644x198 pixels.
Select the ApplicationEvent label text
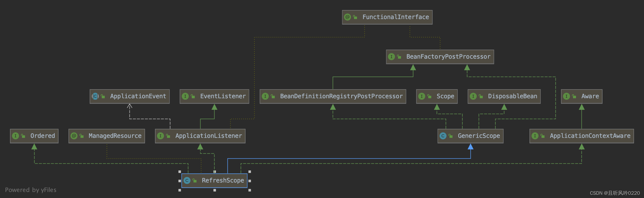pos(138,96)
